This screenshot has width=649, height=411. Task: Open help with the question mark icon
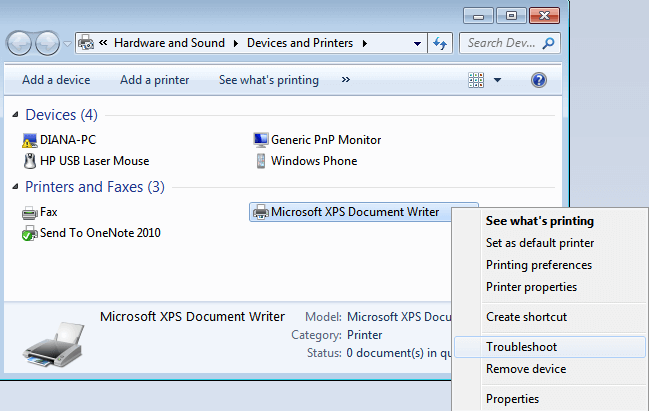click(x=539, y=80)
